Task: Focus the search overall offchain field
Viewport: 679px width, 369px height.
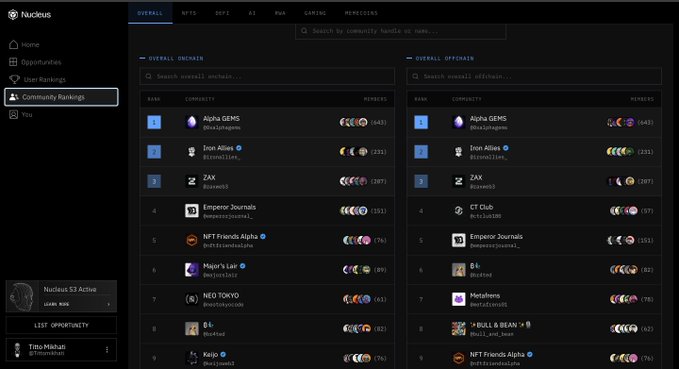Action: coord(534,76)
